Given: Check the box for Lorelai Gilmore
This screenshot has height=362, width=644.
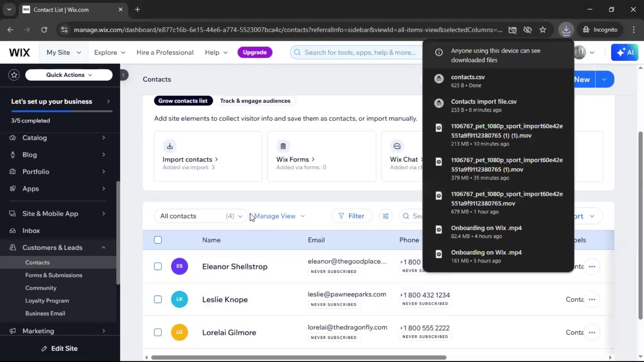Looking at the screenshot, I should (158, 333).
